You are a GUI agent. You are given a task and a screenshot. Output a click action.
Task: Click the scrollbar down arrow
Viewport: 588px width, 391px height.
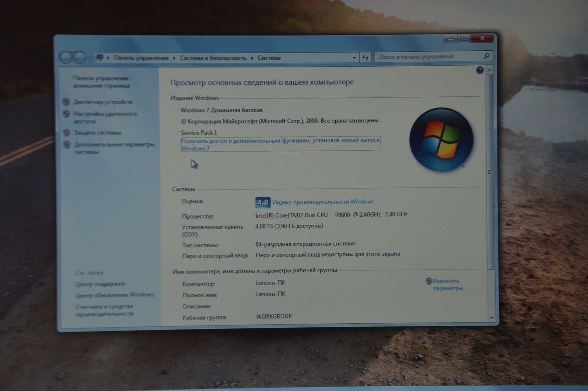pos(491,318)
